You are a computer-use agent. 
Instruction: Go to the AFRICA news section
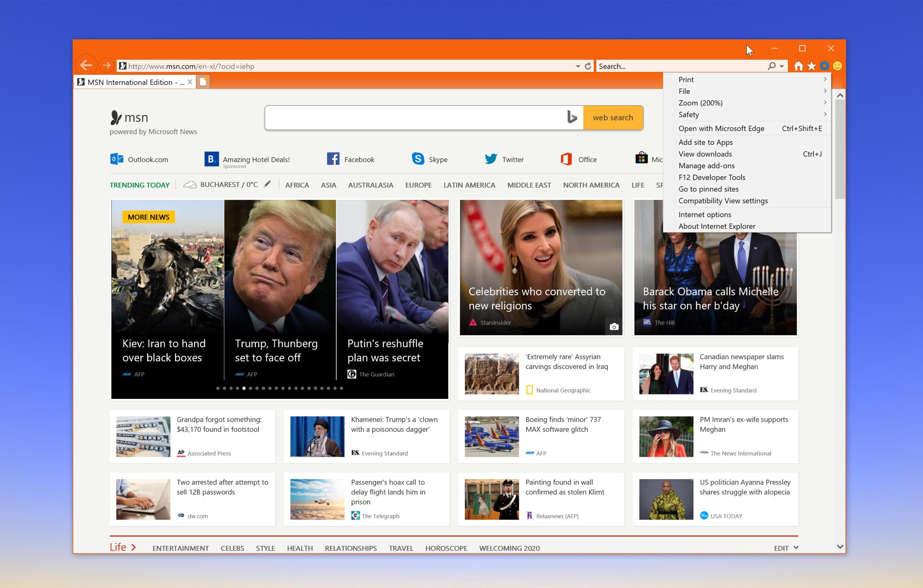[x=297, y=185]
